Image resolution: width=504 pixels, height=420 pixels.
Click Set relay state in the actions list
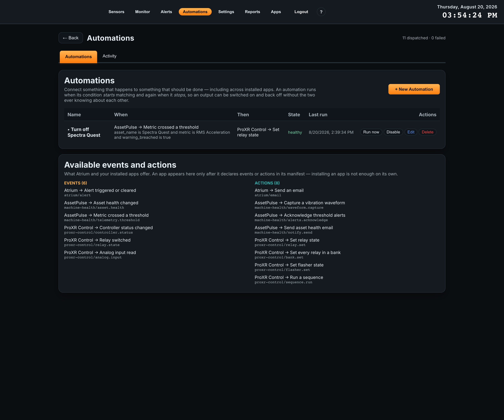pyautogui.click(x=287, y=240)
